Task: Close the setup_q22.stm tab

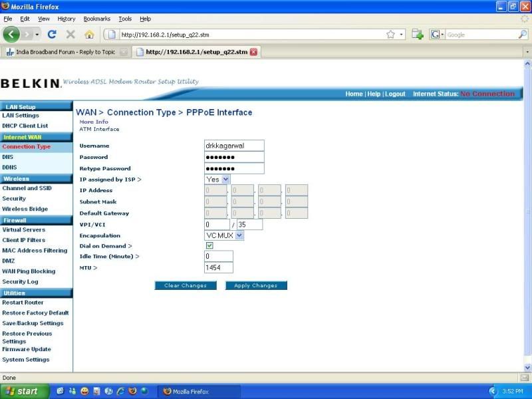Action: pos(253,52)
